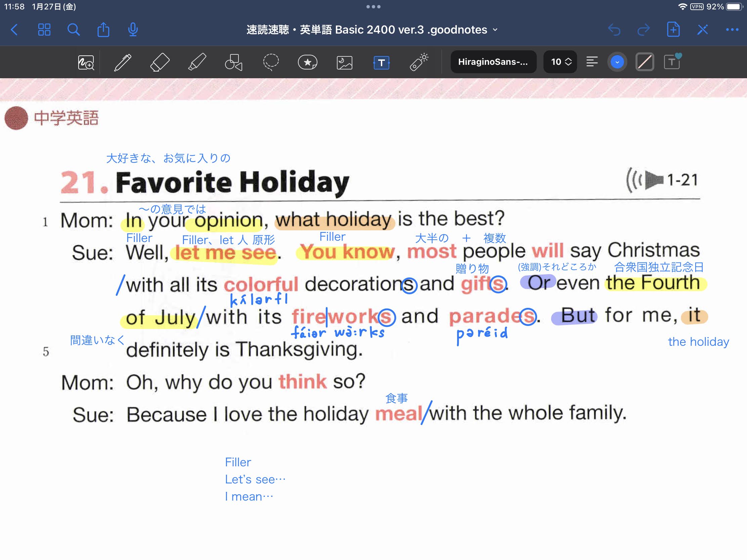Change font size using the 10 stepper
The image size is (747, 560).
560,62
